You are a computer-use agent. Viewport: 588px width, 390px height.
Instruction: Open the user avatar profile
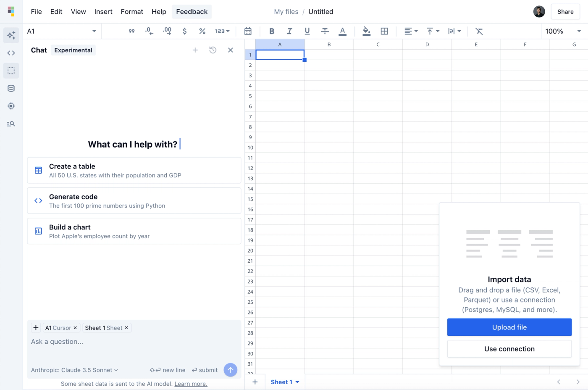coord(539,12)
